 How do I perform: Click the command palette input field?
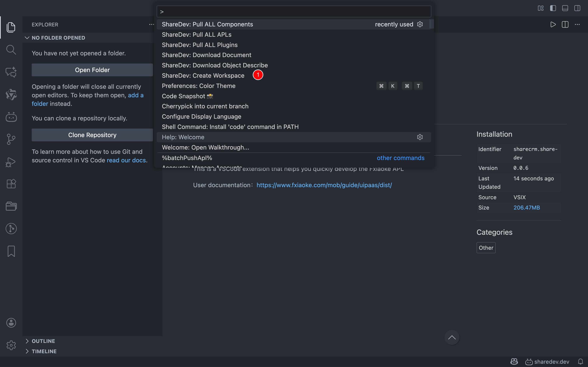(294, 12)
